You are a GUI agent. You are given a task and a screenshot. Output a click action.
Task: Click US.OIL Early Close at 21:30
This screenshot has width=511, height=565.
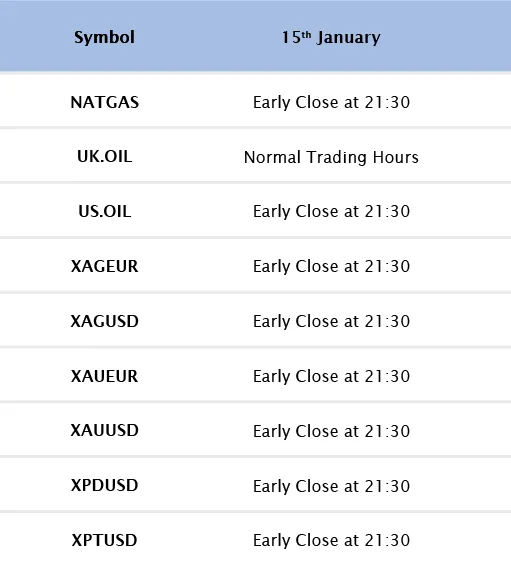tap(332, 211)
